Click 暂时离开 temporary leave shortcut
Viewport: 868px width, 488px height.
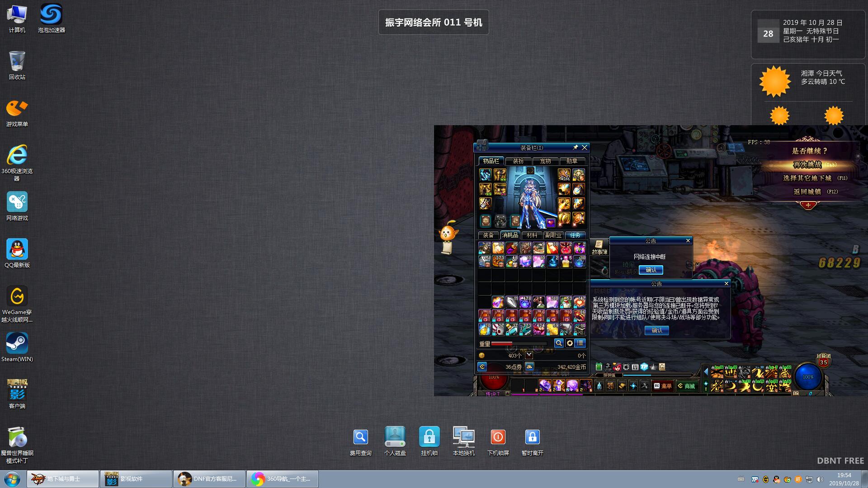532,442
